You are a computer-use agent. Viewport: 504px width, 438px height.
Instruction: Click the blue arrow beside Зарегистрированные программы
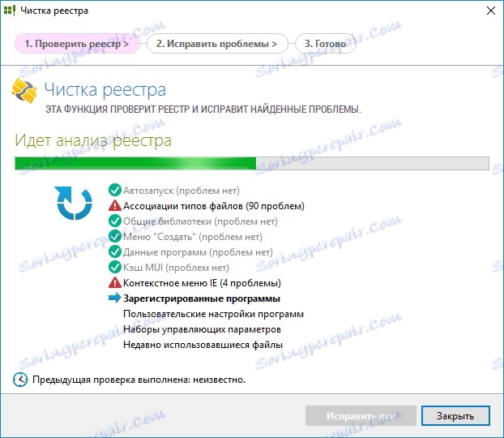coord(115,298)
